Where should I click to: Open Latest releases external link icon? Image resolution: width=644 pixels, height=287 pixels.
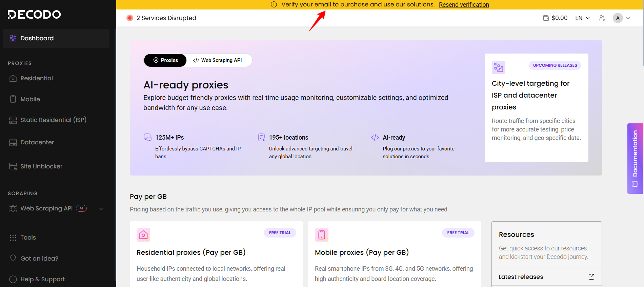tap(591, 277)
